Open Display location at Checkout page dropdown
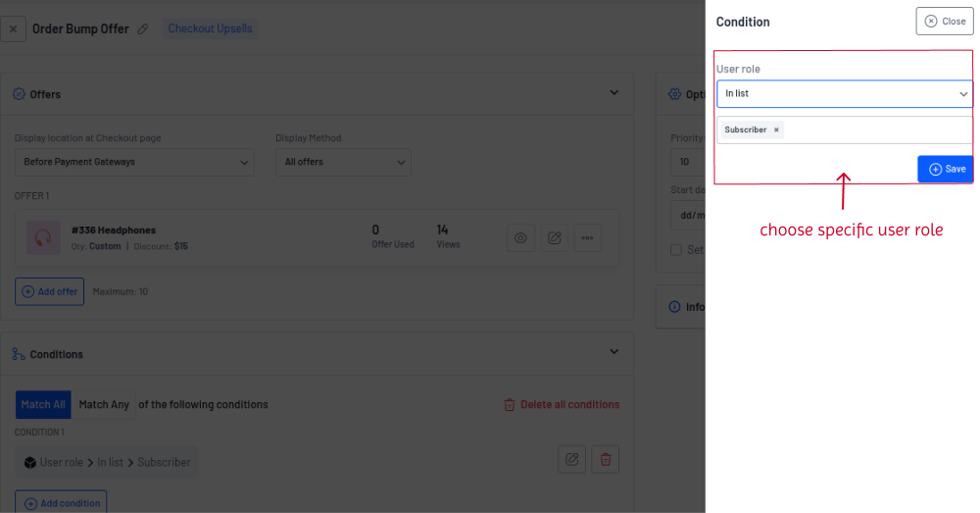The height and width of the screenshot is (513, 980). (134, 162)
